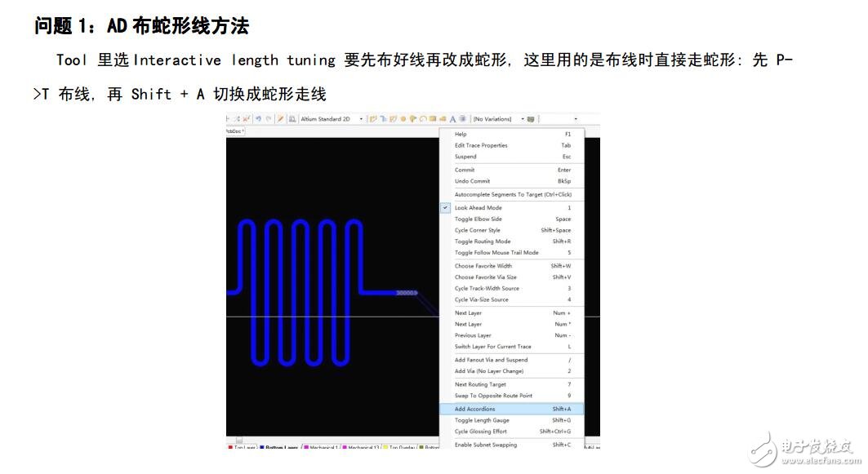Switch to the Bottom Layer tab

click(279, 448)
